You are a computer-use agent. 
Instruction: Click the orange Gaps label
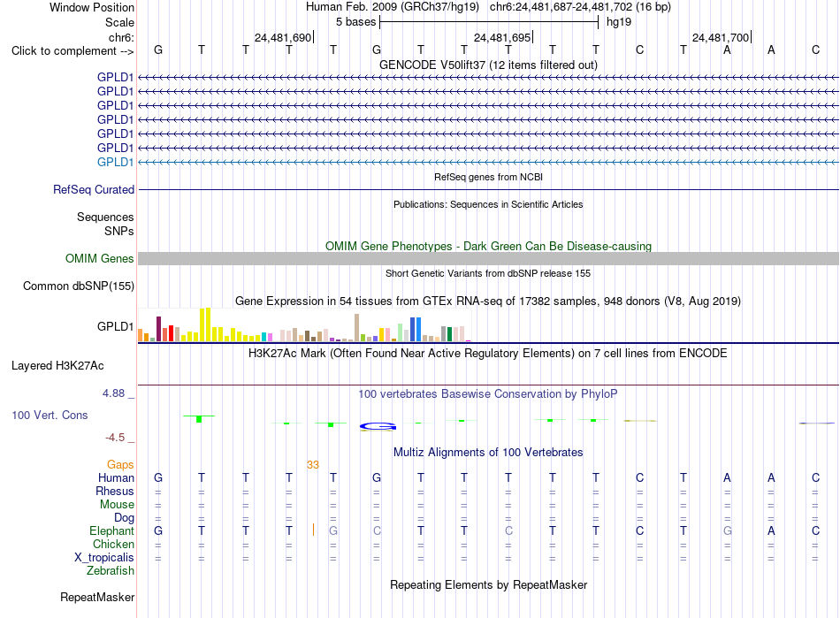(120, 465)
